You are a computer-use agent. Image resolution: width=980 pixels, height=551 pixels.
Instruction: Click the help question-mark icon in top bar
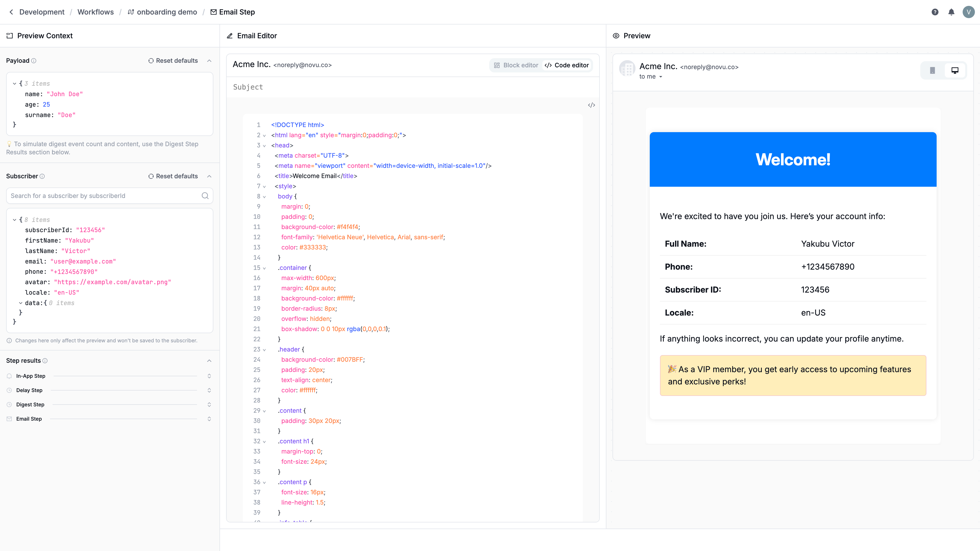[x=935, y=12]
